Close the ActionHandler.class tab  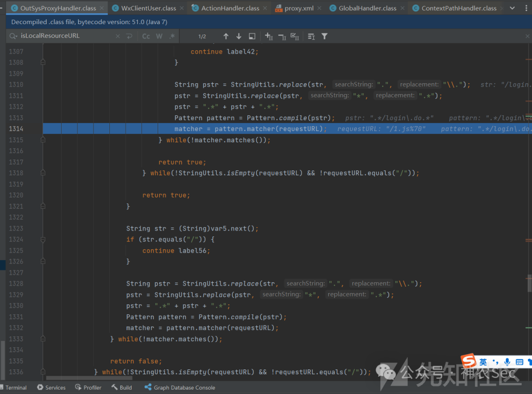click(265, 8)
